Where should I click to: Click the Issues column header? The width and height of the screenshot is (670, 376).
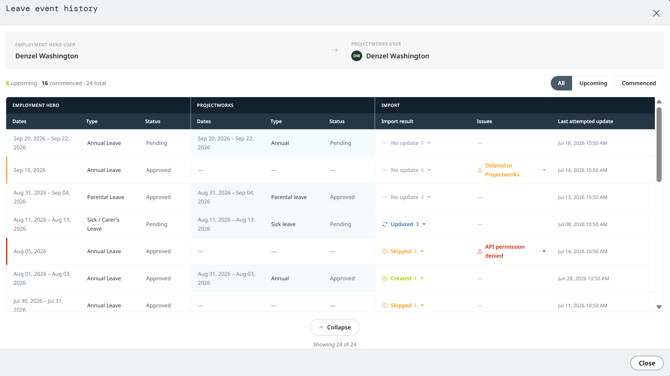point(484,121)
